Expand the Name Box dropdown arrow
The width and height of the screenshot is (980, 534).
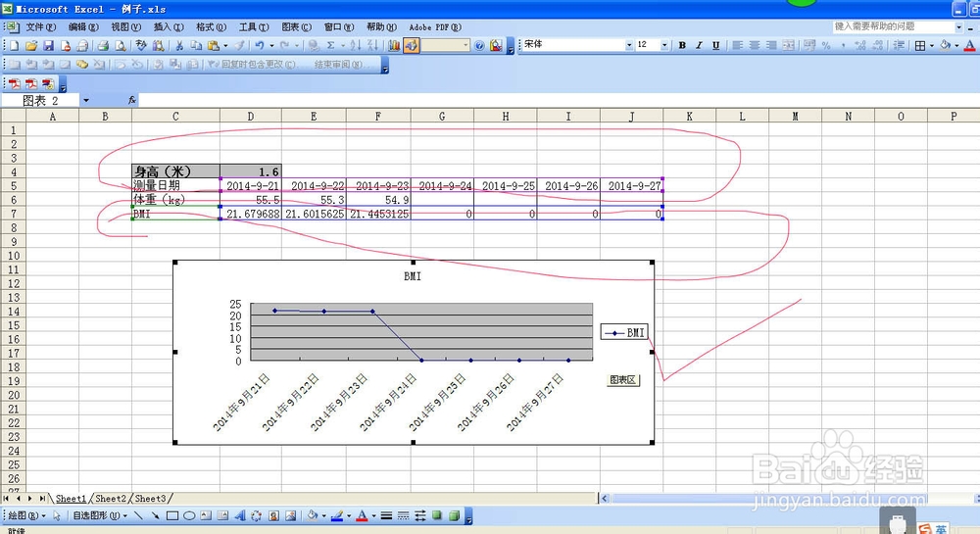point(85,100)
